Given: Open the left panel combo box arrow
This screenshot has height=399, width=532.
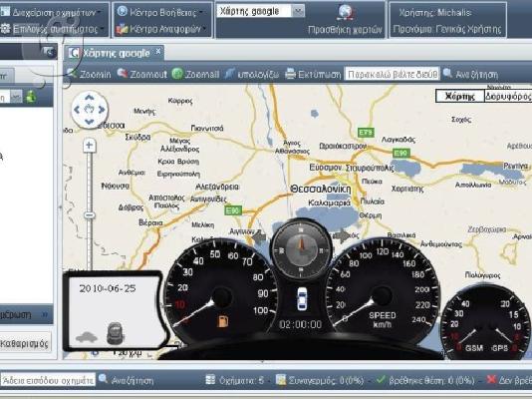Looking at the screenshot, I should 16,97.
